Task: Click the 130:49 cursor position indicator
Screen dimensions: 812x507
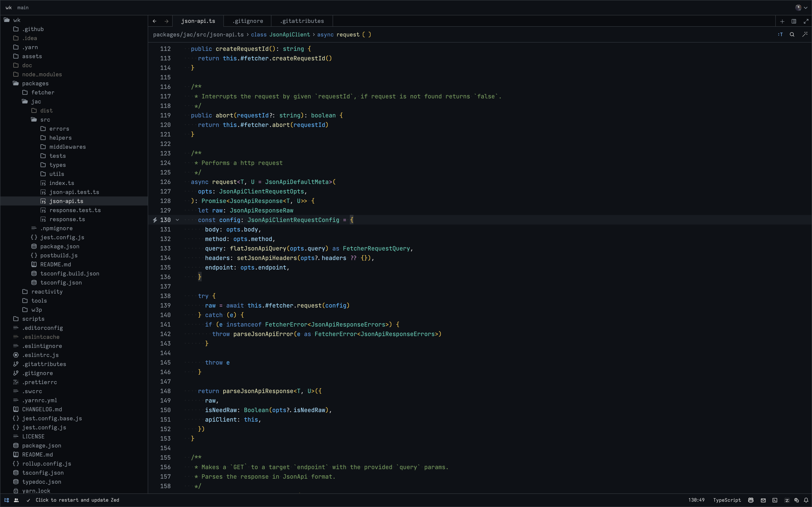Action: click(x=696, y=500)
